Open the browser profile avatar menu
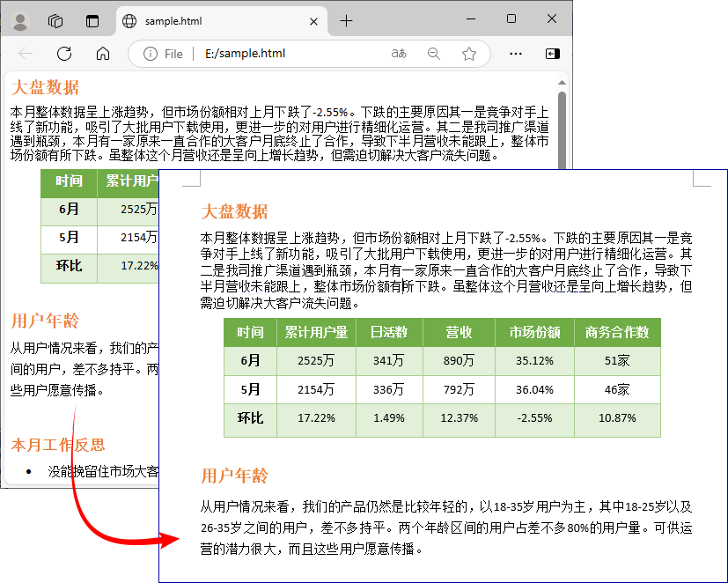Image resolution: width=728 pixels, height=583 pixels. pyautogui.click(x=19, y=19)
